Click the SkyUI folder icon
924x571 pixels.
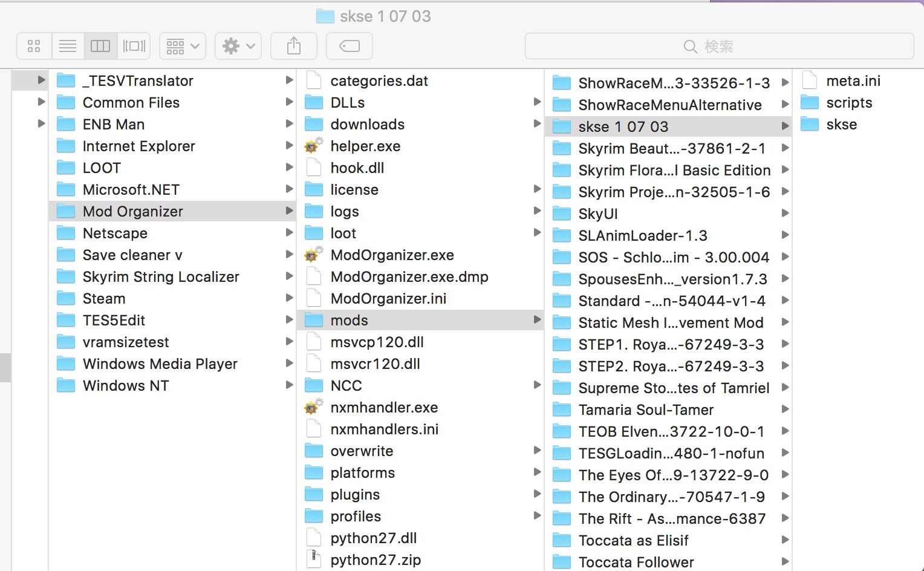coord(561,214)
